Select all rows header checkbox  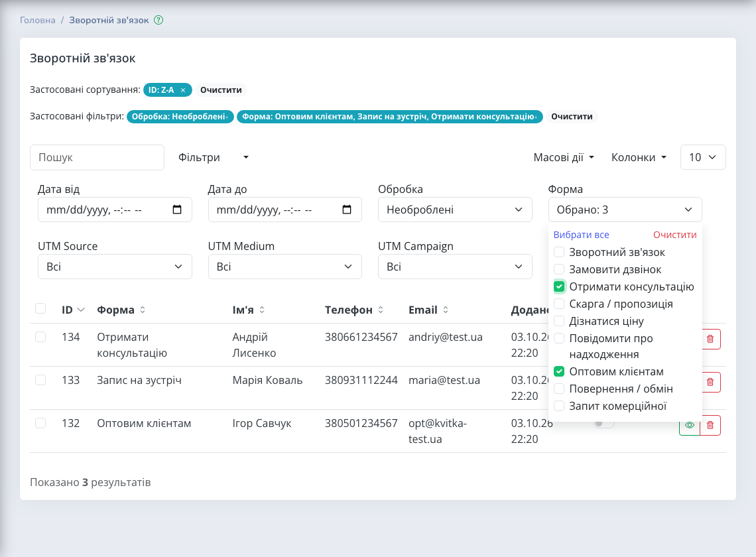coord(40,308)
